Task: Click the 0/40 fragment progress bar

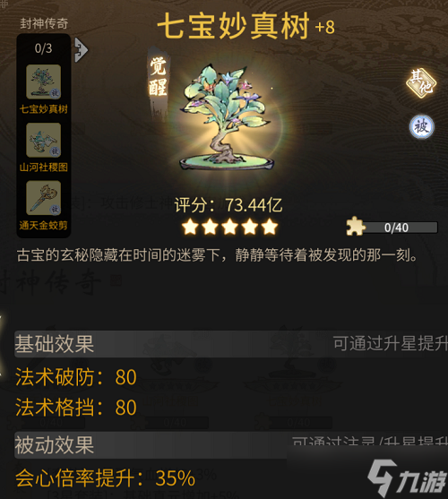Action: [x=401, y=228]
